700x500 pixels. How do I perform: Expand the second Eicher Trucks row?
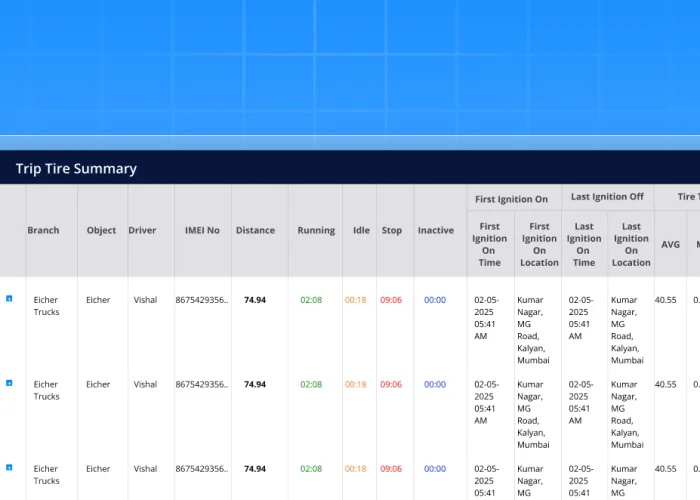click(10, 382)
